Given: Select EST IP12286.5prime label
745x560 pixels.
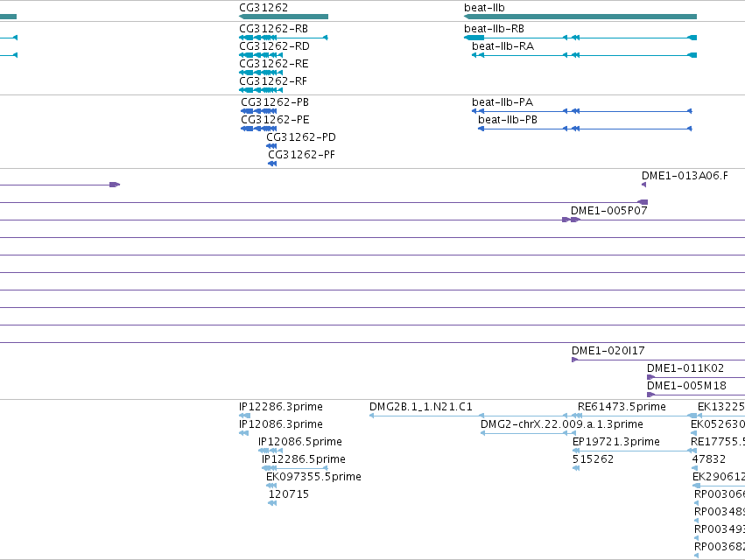Looking at the screenshot, I should [x=303, y=459].
